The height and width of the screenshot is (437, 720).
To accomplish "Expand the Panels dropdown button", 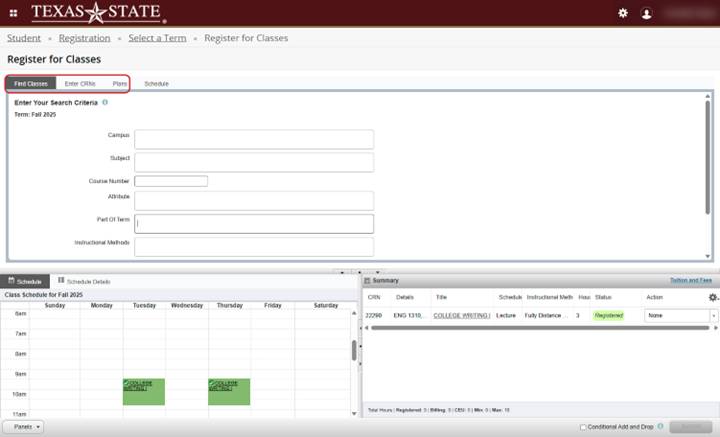I will point(23,426).
